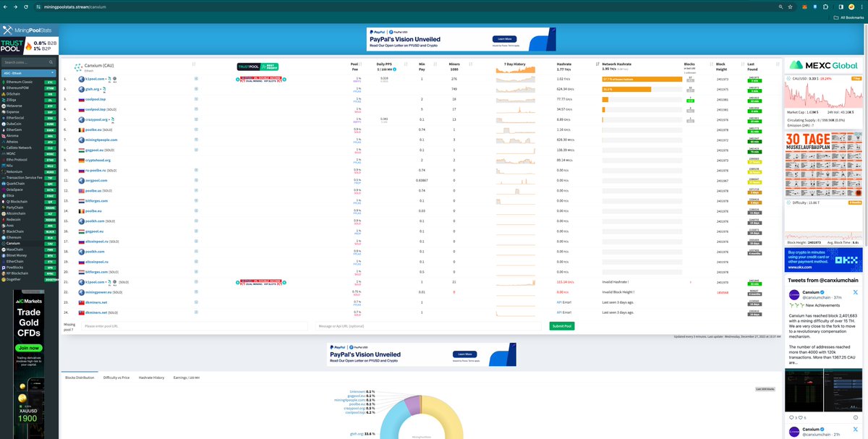Viewport: 868px width, 439px height.
Task: Click the Please enter pool URL field
Action: [x=195, y=326]
